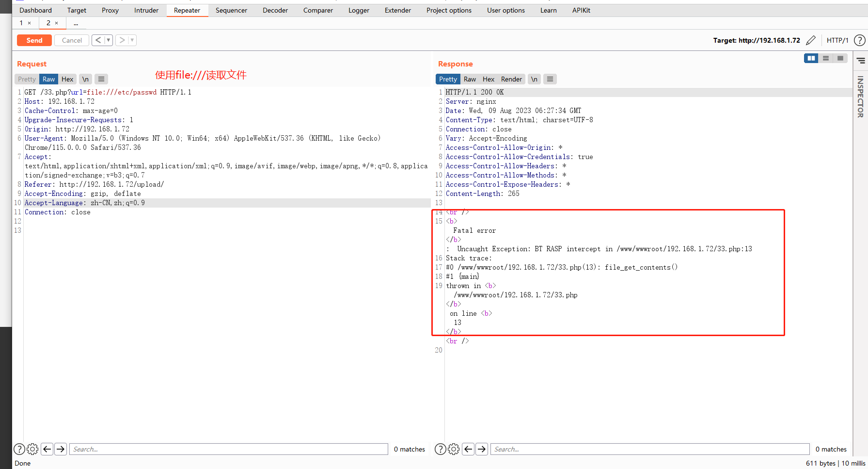Image resolution: width=868 pixels, height=469 pixels.
Task: Click the file:///etc/passwd URL parameter
Action: 122,92
